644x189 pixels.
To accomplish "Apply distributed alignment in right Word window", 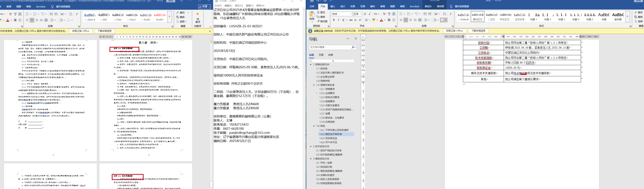I will point(420,20).
